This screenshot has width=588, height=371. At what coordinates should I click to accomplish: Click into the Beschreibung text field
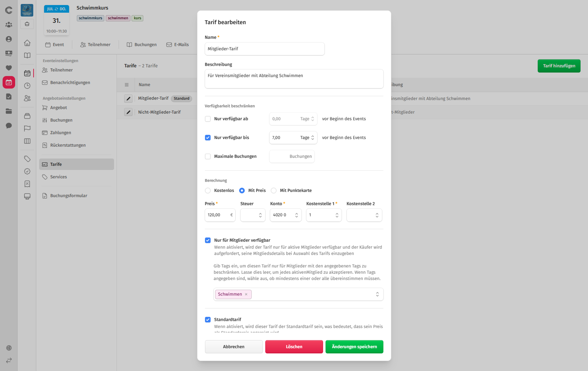pos(294,79)
